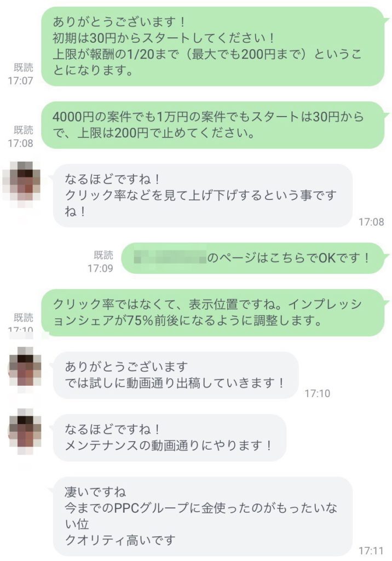Select the green bubble about 4000円の案件

[x=214, y=125]
